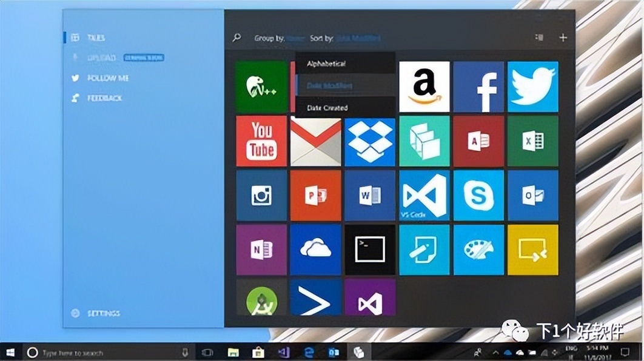Click the Cortana microphone icon
The image size is (644, 361).
point(185,353)
